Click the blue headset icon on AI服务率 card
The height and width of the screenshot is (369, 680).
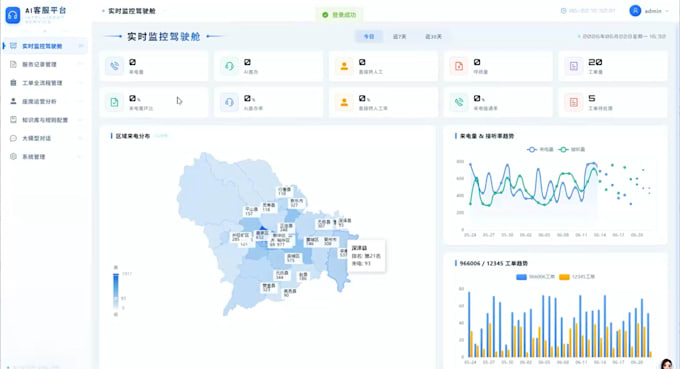click(229, 102)
